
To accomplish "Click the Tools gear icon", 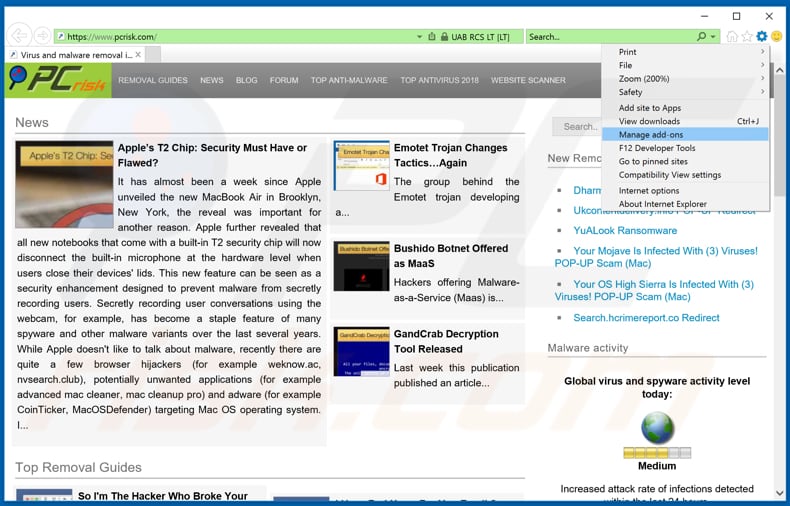I will click(762, 37).
